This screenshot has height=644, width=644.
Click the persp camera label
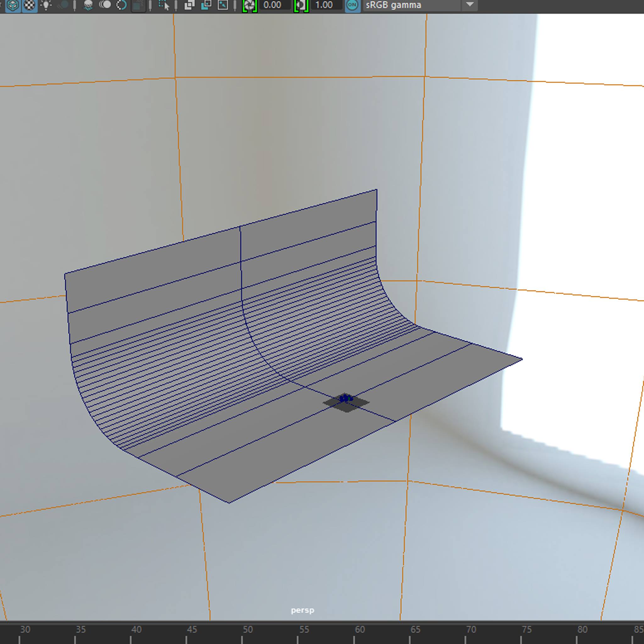click(x=302, y=610)
